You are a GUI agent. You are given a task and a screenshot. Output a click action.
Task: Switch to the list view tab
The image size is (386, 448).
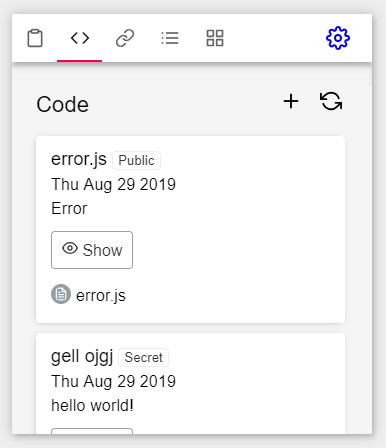pos(170,38)
